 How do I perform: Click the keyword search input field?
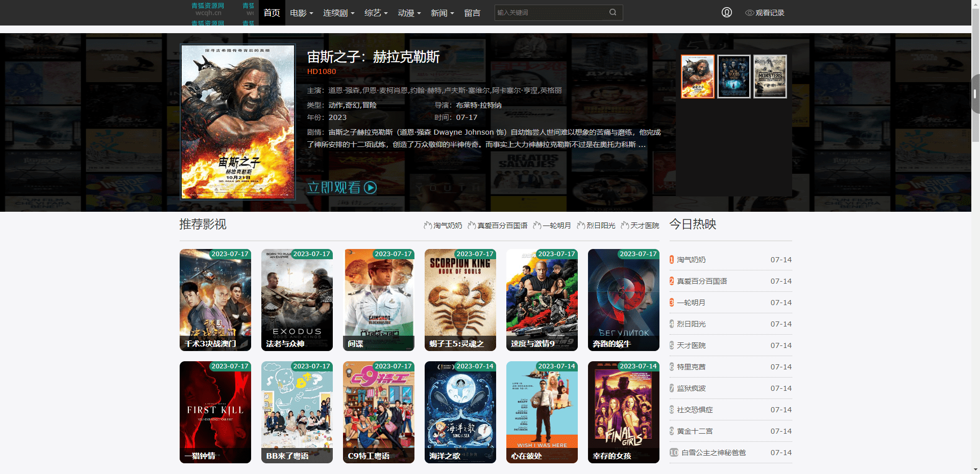coord(551,12)
